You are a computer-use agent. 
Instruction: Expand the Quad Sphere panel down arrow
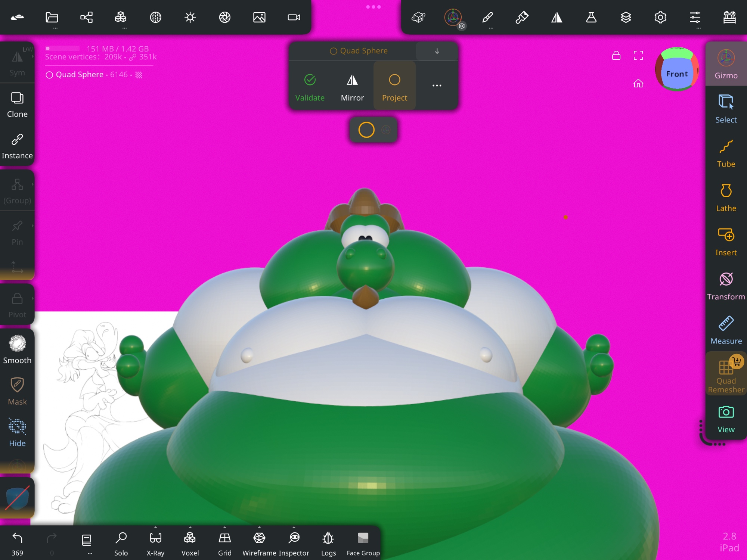point(437,51)
